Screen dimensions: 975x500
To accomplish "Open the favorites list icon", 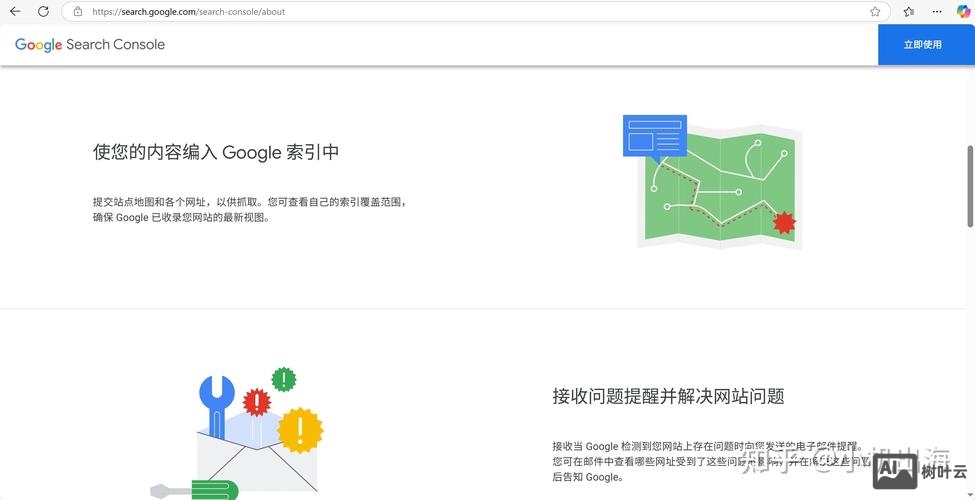I will [908, 11].
